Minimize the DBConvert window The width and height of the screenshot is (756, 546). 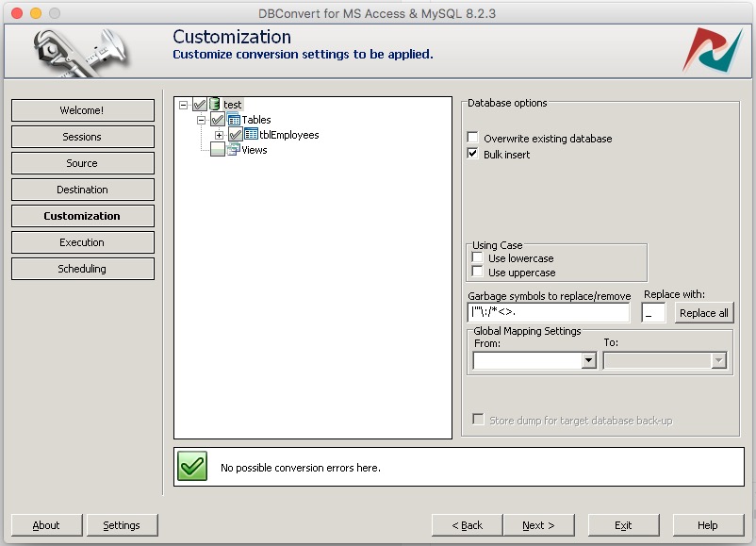36,13
